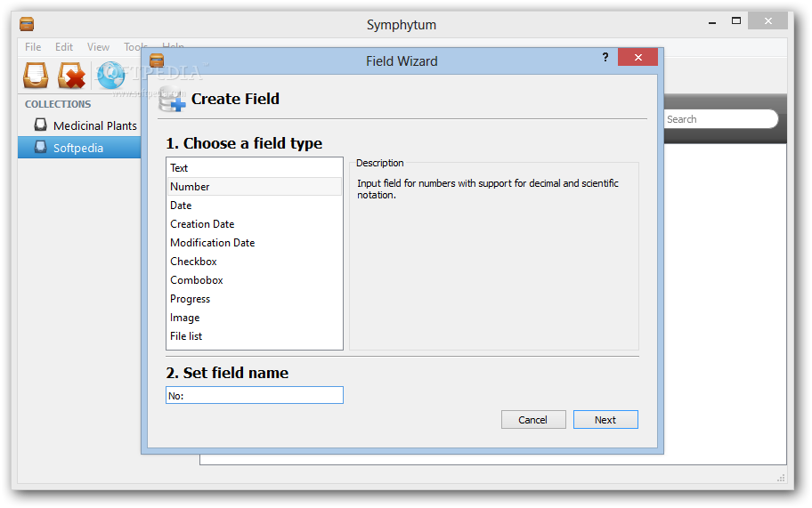The image size is (812, 508).
Task: Select the Date field type
Action: [x=255, y=206]
